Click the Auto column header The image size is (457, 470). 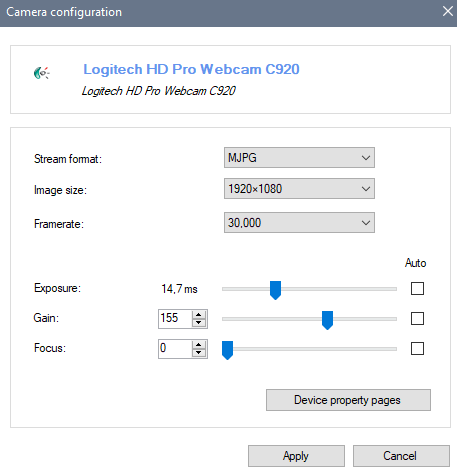coord(415,263)
